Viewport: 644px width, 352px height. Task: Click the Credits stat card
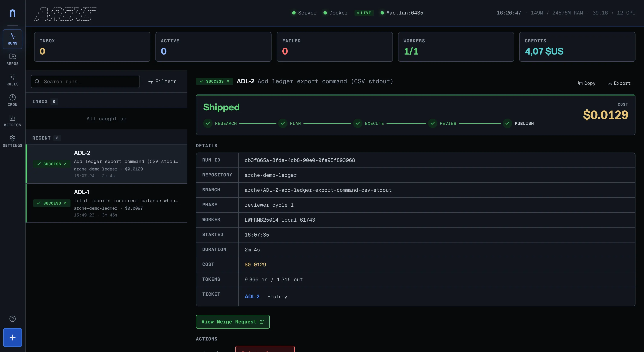point(577,47)
